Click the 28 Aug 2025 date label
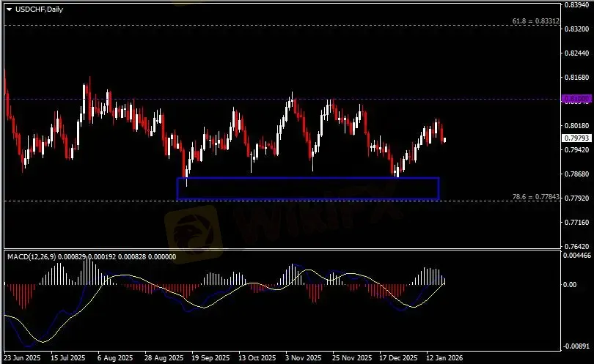 [164, 357]
